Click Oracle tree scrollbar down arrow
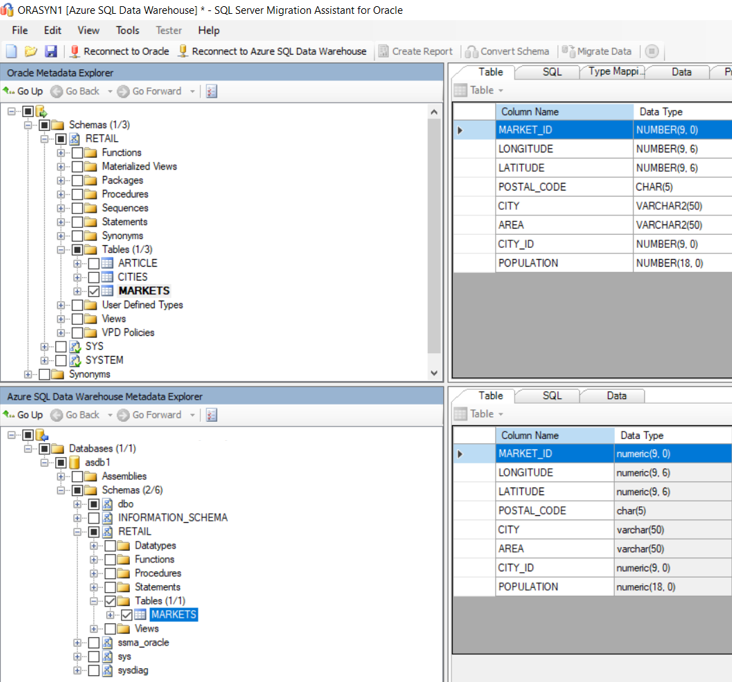The height and width of the screenshot is (682, 732). click(434, 373)
